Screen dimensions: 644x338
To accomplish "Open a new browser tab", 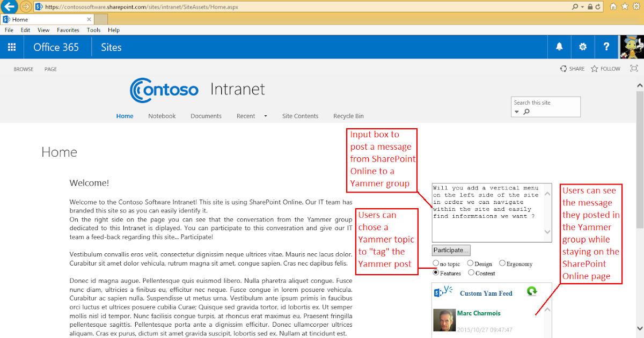I will pos(101,19).
